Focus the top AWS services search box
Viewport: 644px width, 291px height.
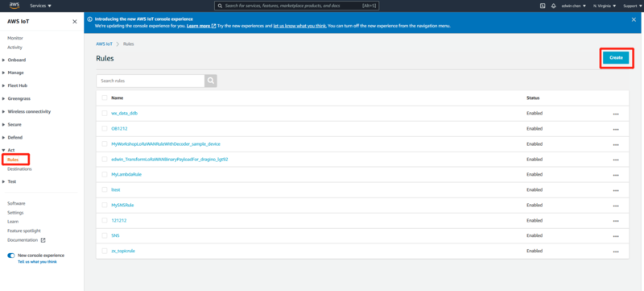296,6
